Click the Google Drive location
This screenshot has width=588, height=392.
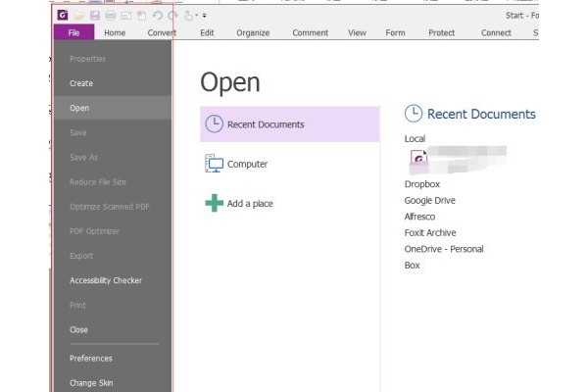[x=430, y=200]
